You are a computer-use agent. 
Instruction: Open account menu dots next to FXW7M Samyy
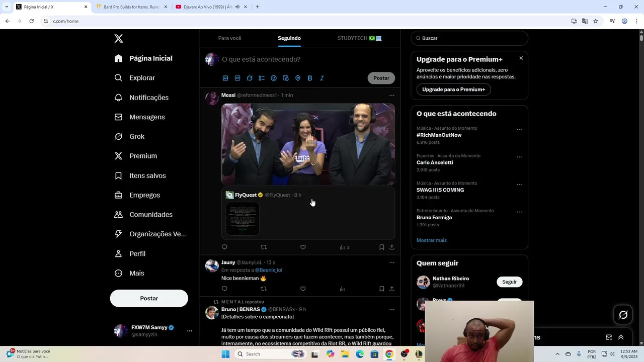pyautogui.click(x=190, y=331)
